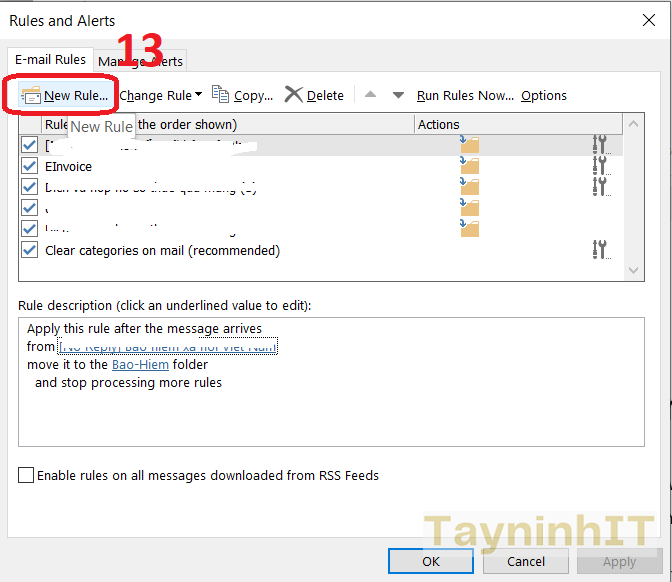Screen dimensions: 672x582
Task: Click the tools icon on EInvoice row
Action: pos(600,166)
